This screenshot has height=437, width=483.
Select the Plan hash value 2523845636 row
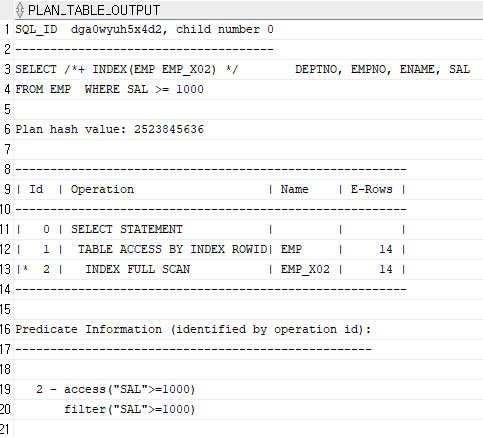click(248, 130)
